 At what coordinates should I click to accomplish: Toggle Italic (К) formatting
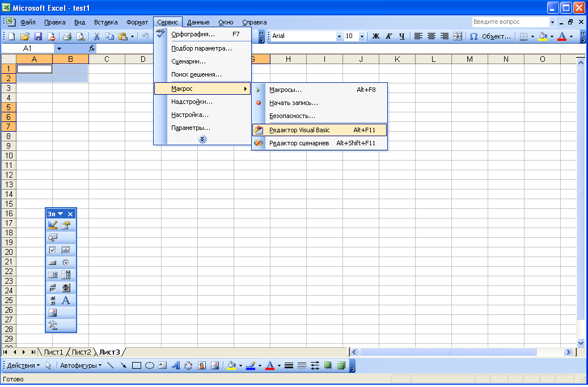(389, 36)
